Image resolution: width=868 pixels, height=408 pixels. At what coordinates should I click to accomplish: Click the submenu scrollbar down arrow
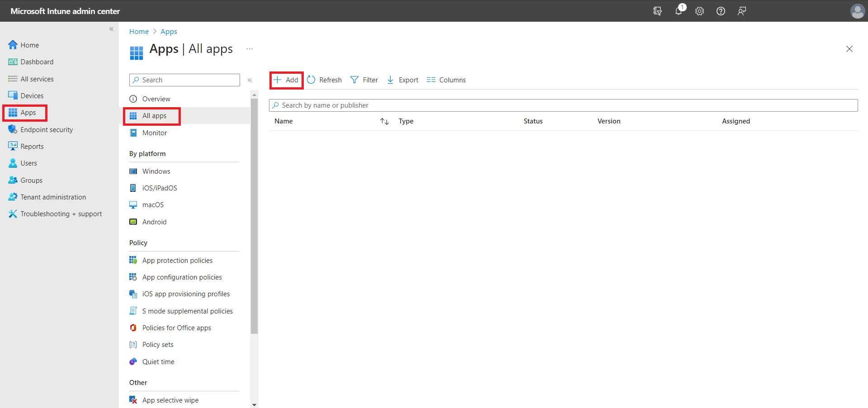click(x=254, y=405)
